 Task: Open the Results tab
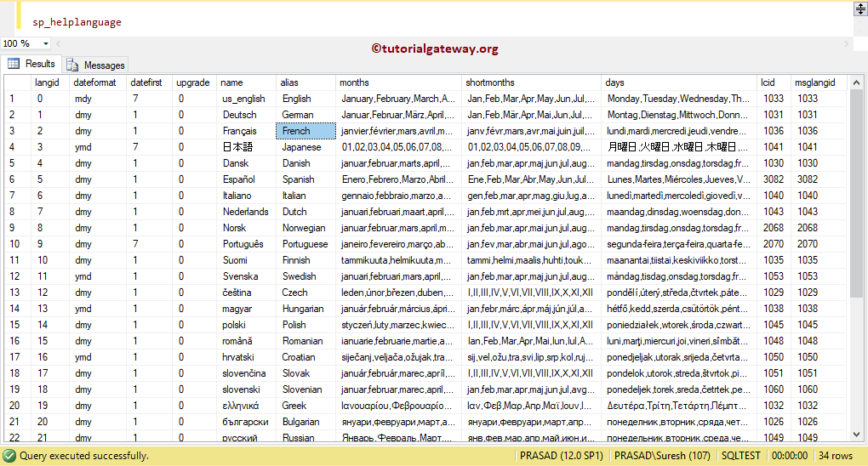click(31, 64)
